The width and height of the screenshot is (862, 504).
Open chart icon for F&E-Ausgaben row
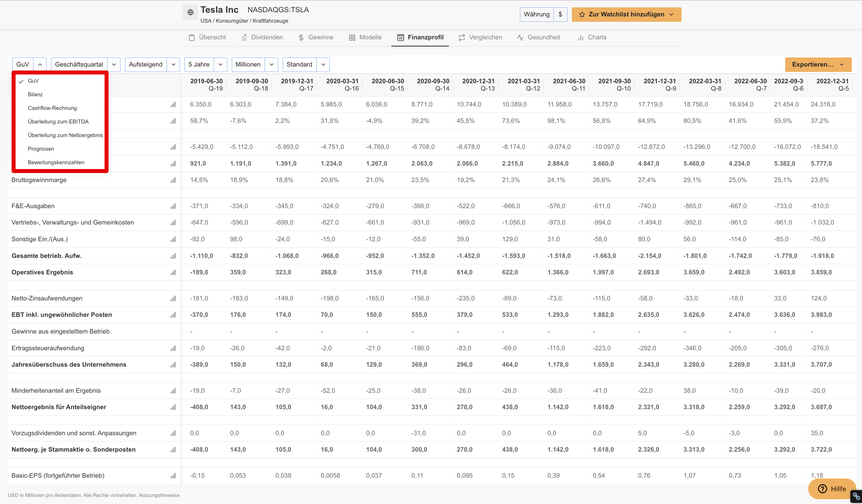click(x=173, y=206)
